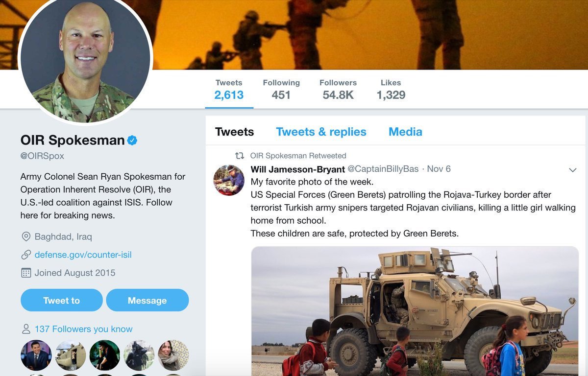Viewport: 588px width, 376px height.
Task: Switch to the Tweets & replies tab
Action: click(x=321, y=132)
